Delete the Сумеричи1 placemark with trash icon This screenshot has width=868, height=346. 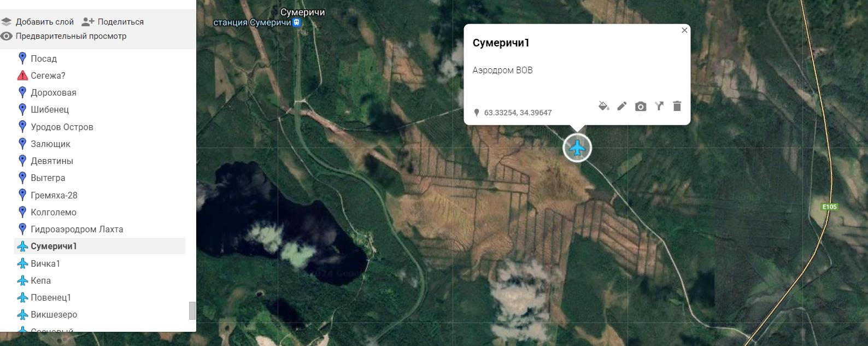tap(677, 106)
